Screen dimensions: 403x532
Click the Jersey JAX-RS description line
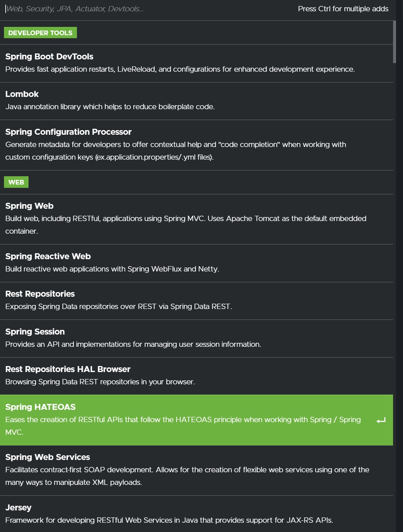coord(169,520)
